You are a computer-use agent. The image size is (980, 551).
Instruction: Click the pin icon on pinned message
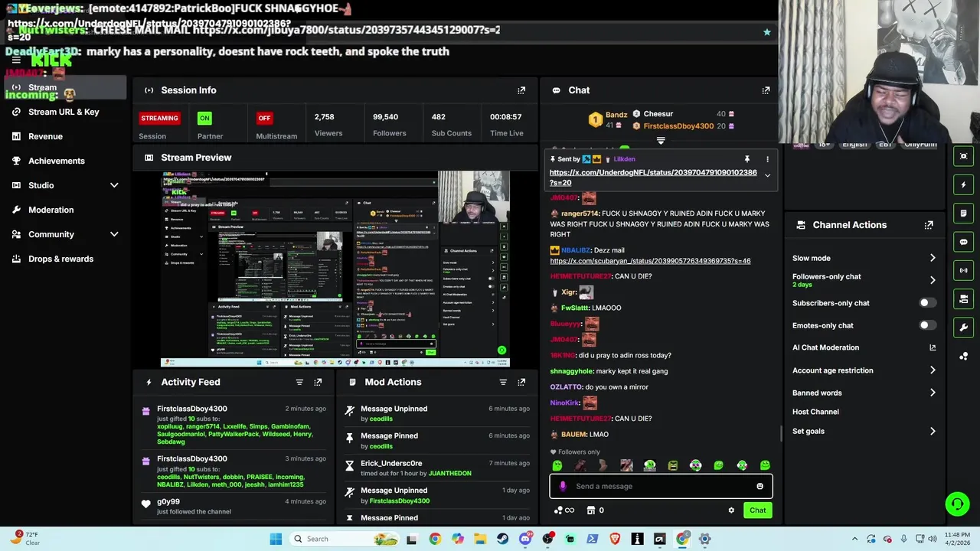point(746,159)
